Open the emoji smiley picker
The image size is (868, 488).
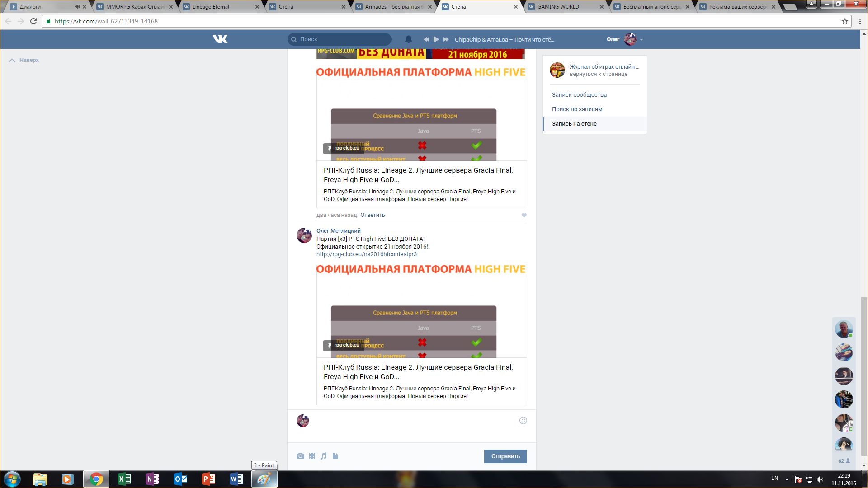coord(523,421)
